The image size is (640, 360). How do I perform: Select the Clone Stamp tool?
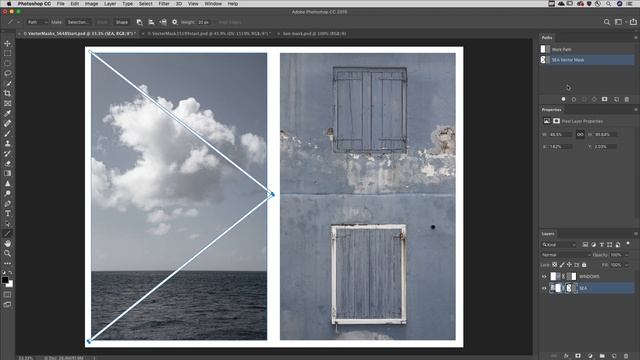[x=7, y=143]
